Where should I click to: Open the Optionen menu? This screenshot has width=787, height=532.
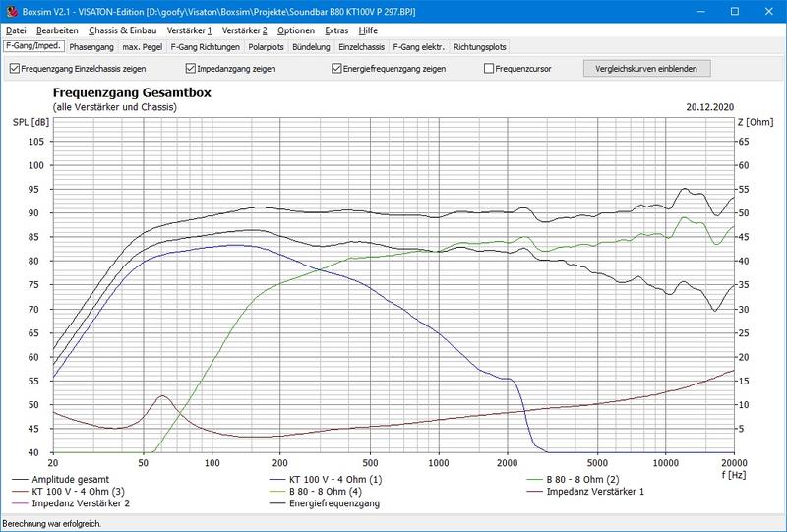tap(295, 30)
